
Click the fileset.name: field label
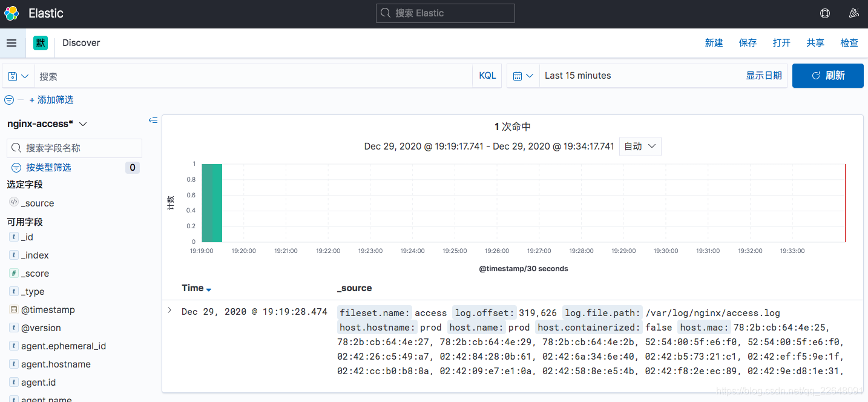tap(375, 313)
